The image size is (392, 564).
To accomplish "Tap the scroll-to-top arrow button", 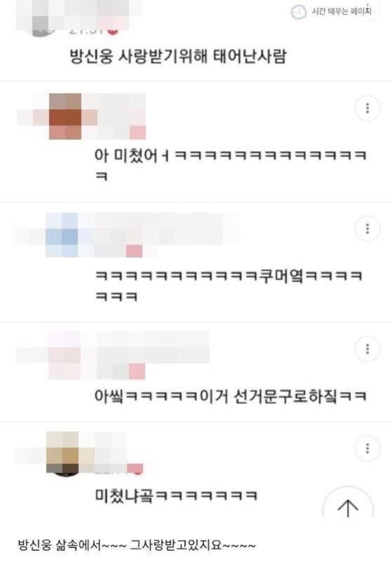I will click(x=348, y=508).
